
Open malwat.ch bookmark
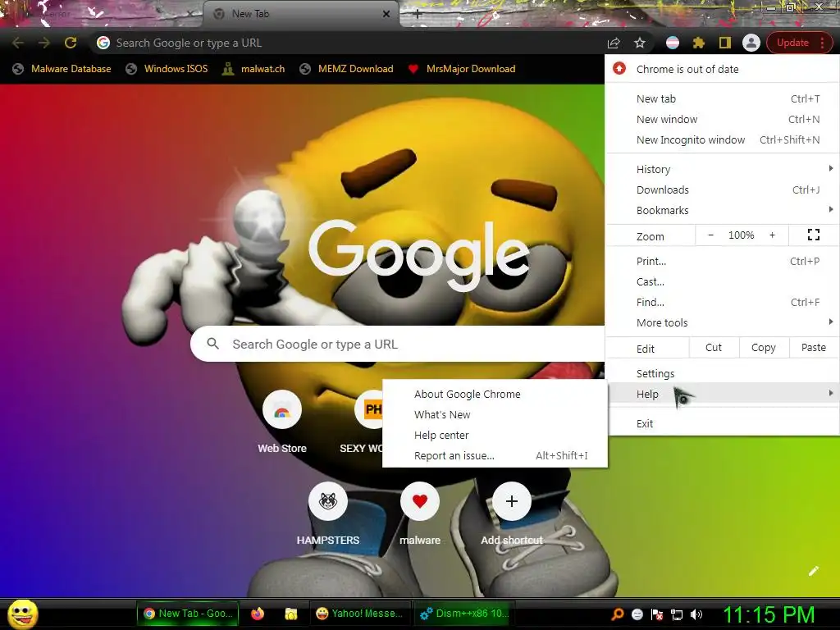(253, 69)
